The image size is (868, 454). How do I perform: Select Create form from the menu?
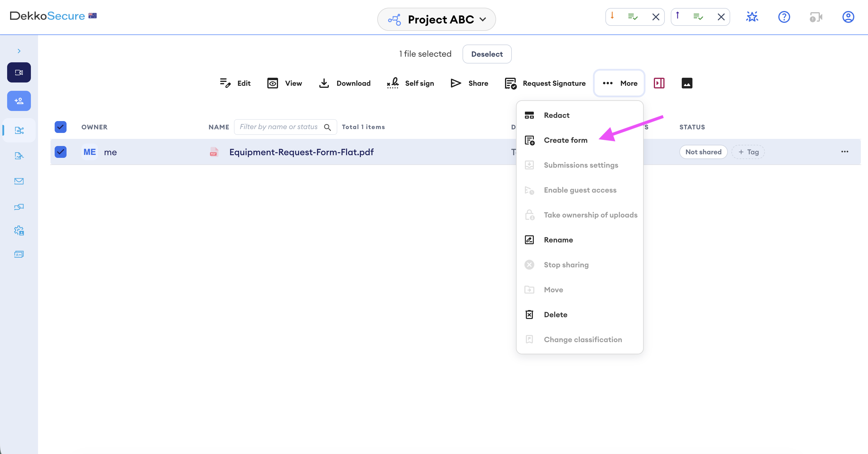coord(580,140)
